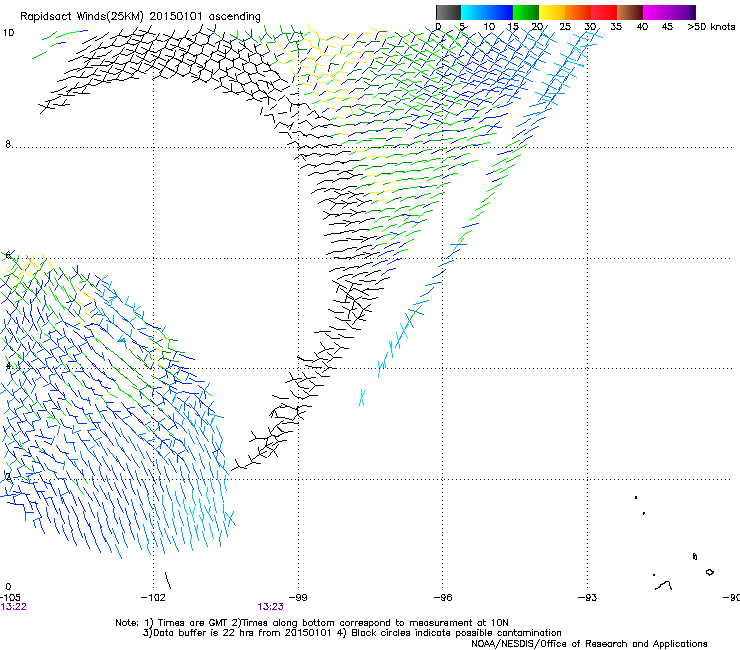Click the diamond-shaped island outline at lower right
Viewport: 740px width, 650px height.
709,572
